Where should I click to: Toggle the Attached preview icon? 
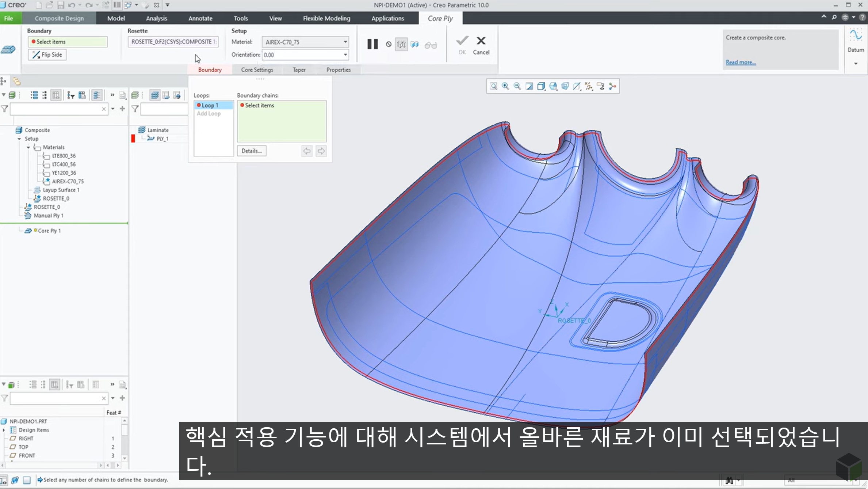(x=401, y=45)
